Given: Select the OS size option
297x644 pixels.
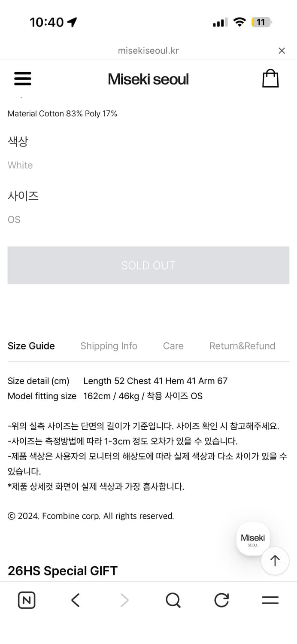Looking at the screenshot, I should (x=14, y=219).
